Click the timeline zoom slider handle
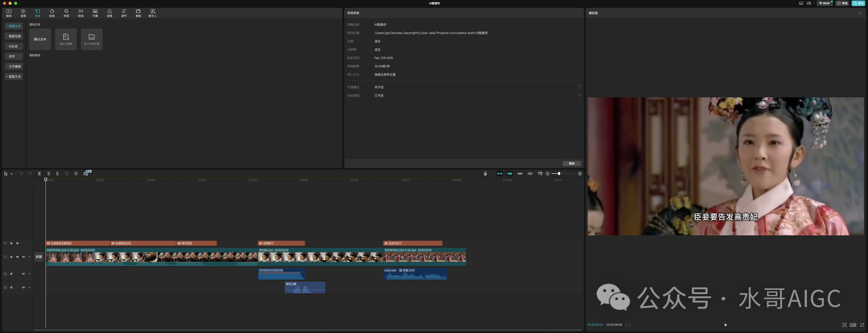 coord(559,174)
